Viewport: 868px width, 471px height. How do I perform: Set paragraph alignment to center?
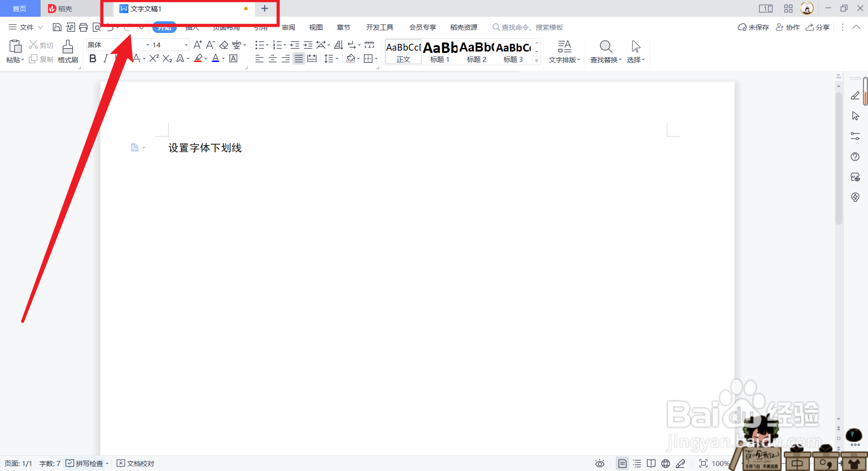pyautogui.click(x=273, y=59)
